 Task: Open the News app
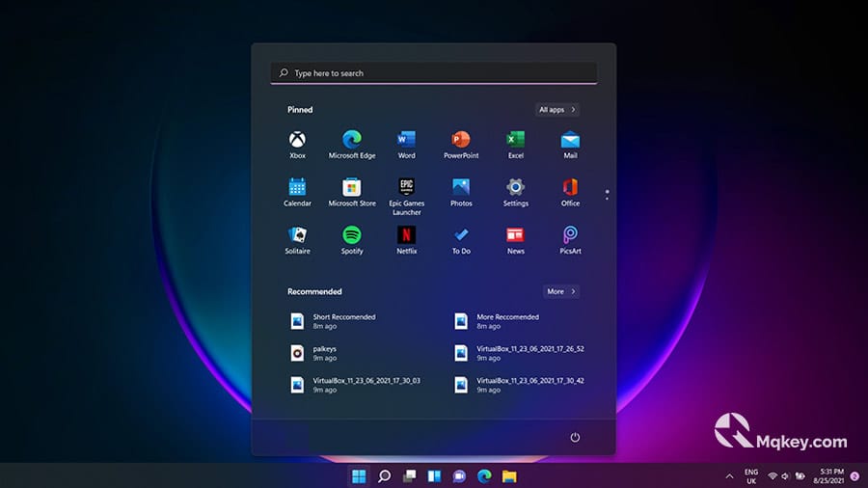point(515,240)
